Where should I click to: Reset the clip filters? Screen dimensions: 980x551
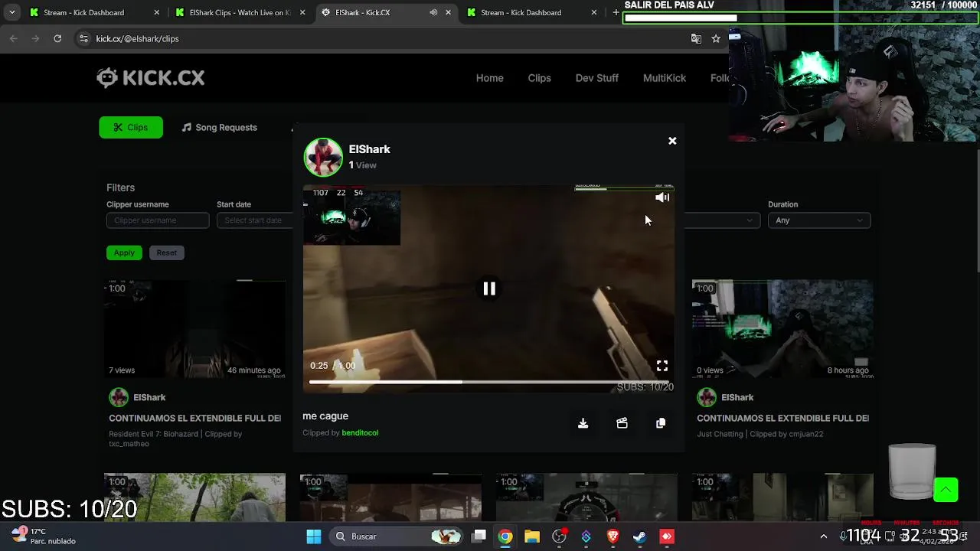click(x=166, y=253)
